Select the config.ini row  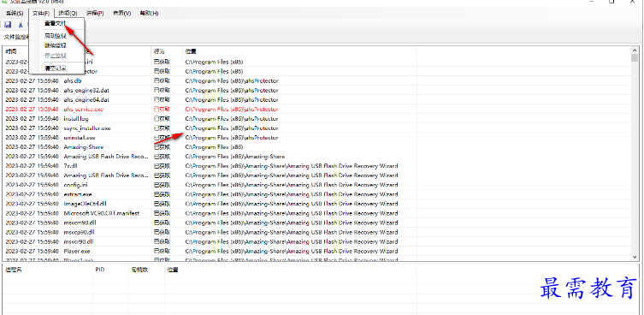click(x=316, y=185)
